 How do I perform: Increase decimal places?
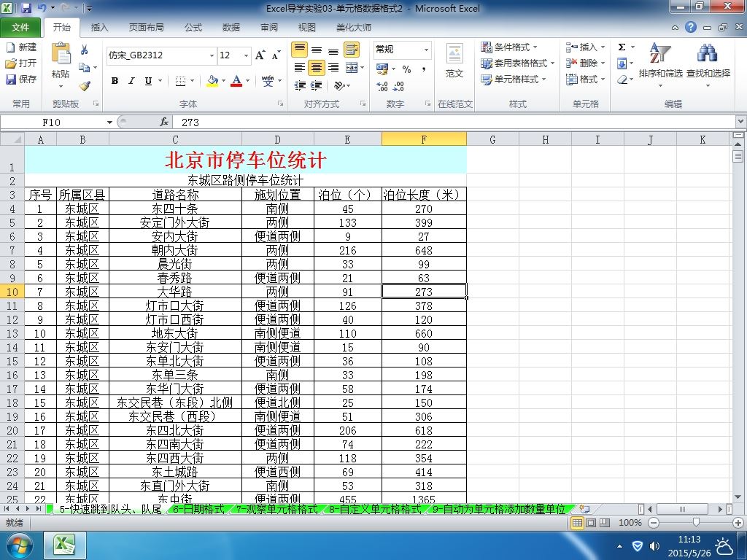pyautogui.click(x=382, y=86)
